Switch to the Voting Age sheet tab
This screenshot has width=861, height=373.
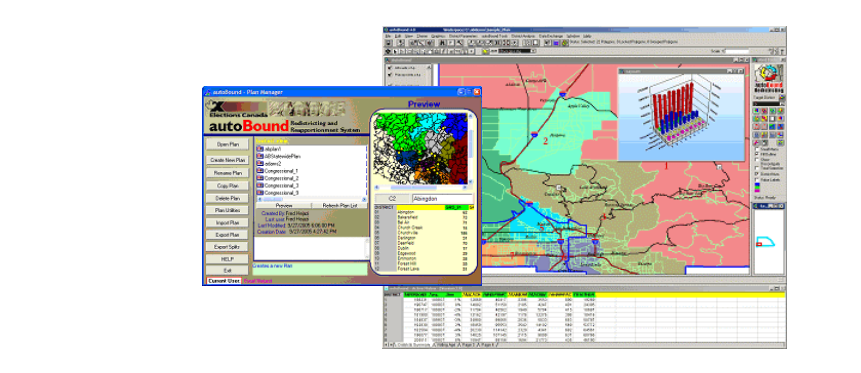(x=445, y=344)
